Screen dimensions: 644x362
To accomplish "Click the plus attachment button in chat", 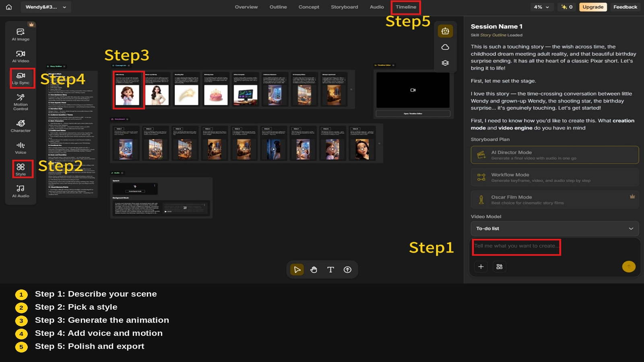I will (x=481, y=267).
